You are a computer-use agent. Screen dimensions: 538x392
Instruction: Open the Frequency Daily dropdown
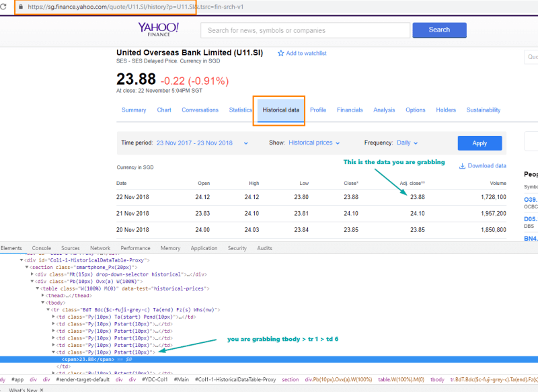408,143
